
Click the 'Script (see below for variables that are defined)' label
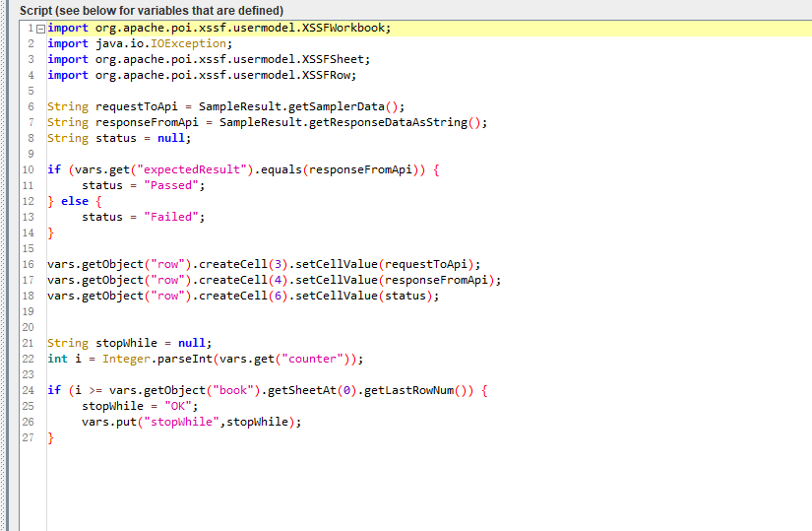coord(152,11)
